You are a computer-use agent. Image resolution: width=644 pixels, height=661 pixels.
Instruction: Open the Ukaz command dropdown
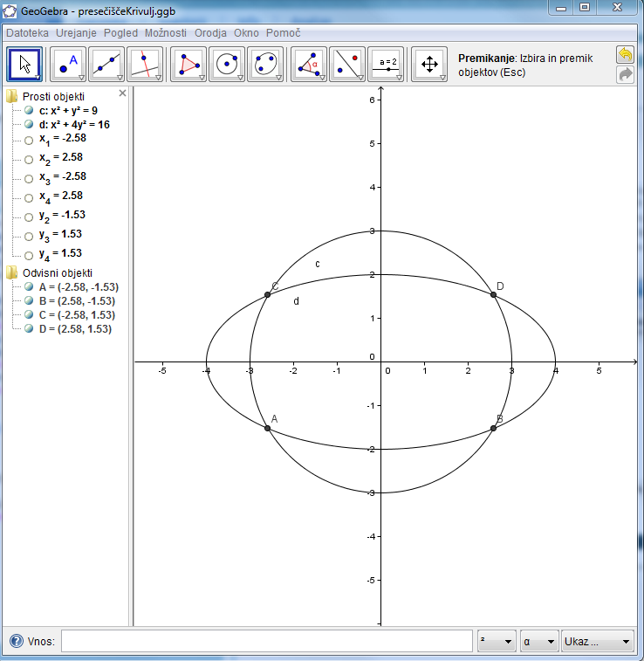point(597,642)
